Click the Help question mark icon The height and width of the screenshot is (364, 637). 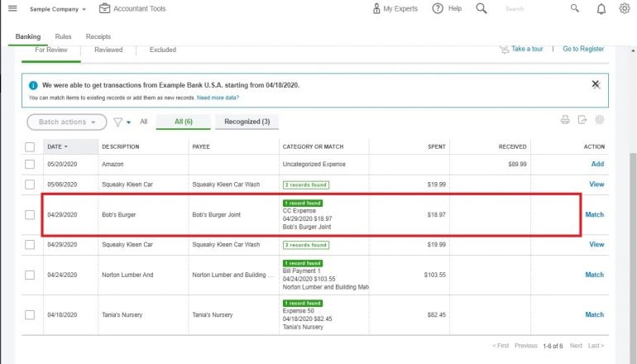coord(438,9)
